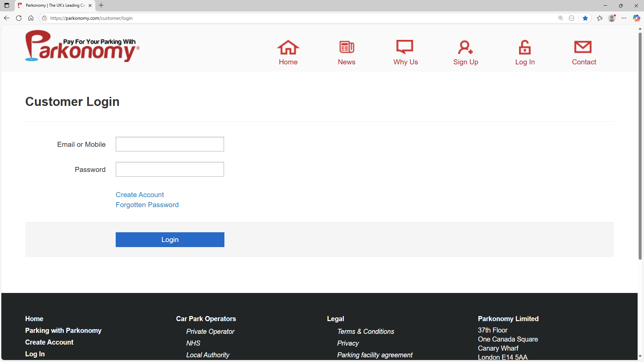Image resolution: width=644 pixels, height=362 pixels.
Task: Click the Log In padlock icon
Action: pyautogui.click(x=525, y=47)
